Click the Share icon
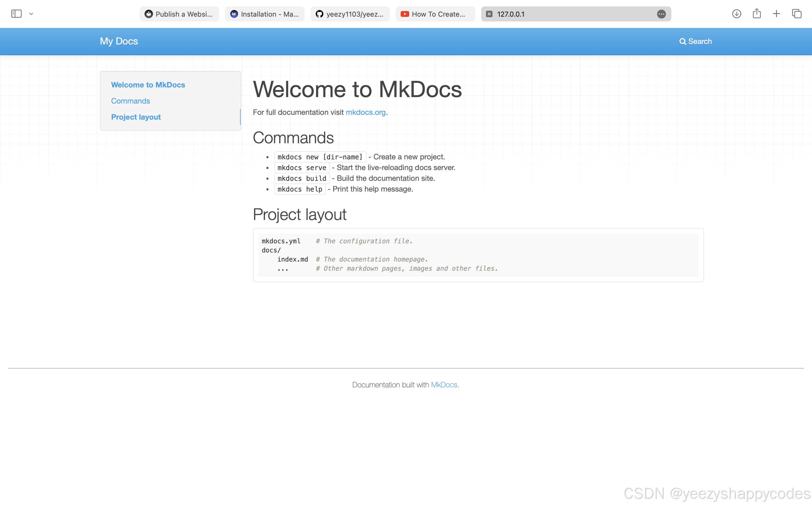 click(x=757, y=14)
